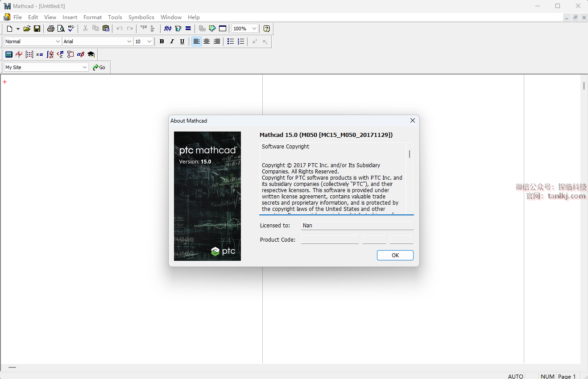Click OK in the About Mathcad dialog
Image resolution: width=588 pixels, height=379 pixels.
click(395, 255)
